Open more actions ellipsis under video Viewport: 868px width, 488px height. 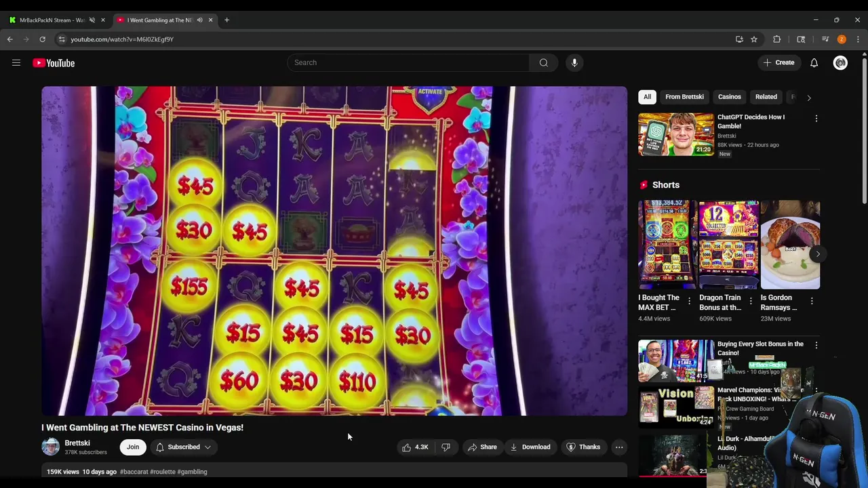pyautogui.click(x=619, y=447)
